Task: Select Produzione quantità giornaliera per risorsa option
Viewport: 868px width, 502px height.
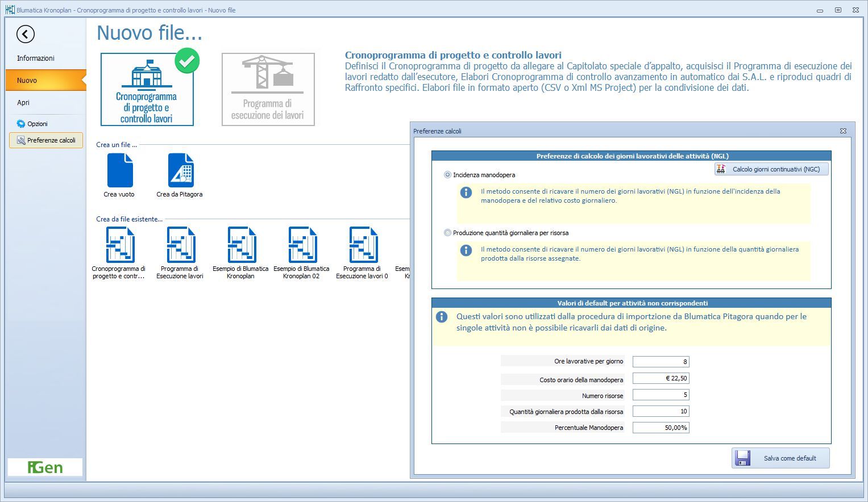Action: (x=448, y=233)
